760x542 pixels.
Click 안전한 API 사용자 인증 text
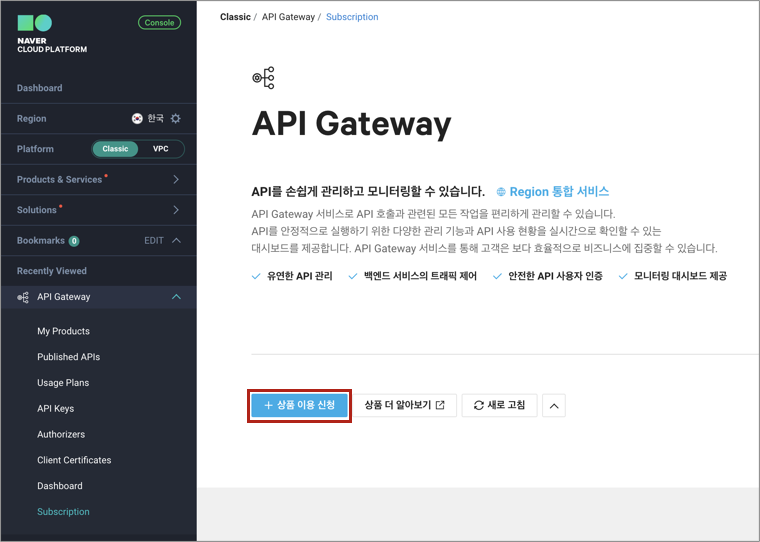click(555, 276)
